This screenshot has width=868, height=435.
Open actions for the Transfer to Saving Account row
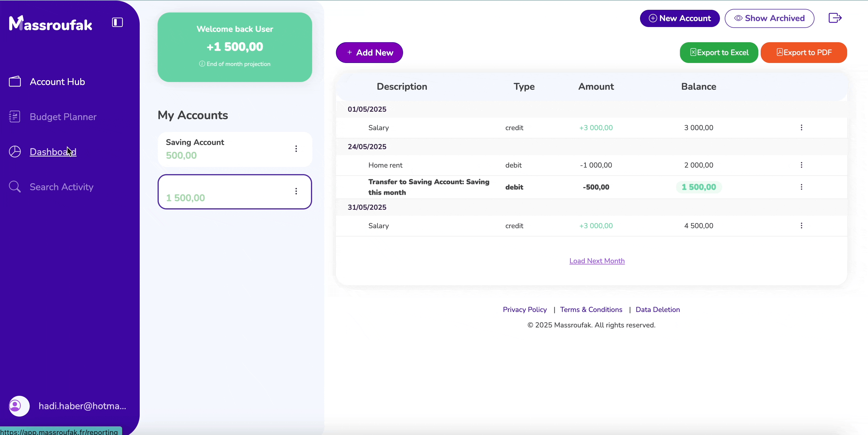(x=802, y=187)
